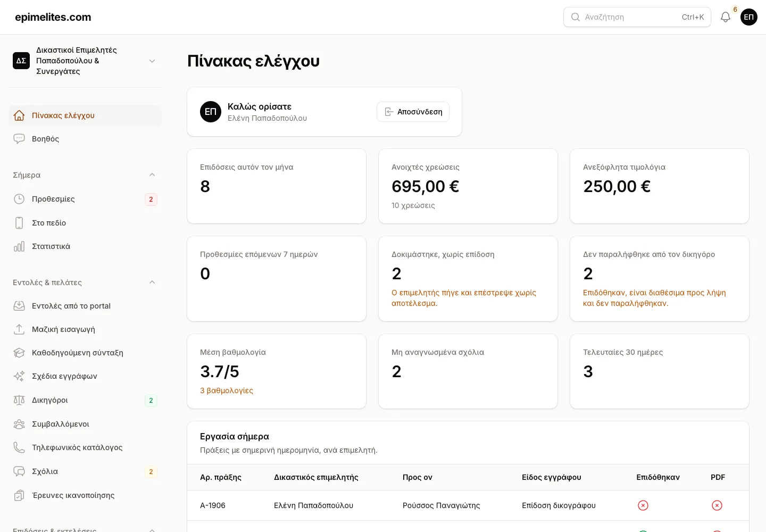Viewport: 766px width, 532px height.
Task: Click the '250,00 €' unpaid invoices value
Action: point(617,186)
